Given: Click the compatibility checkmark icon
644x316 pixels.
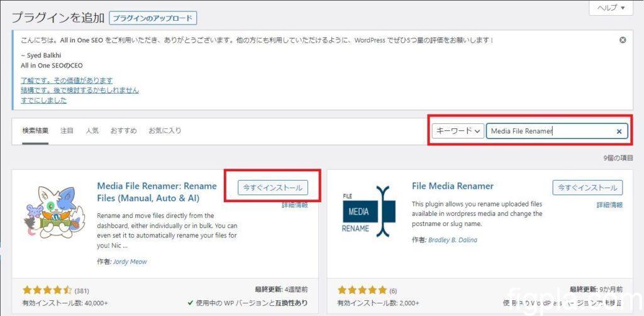Looking at the screenshot, I should [x=190, y=303].
